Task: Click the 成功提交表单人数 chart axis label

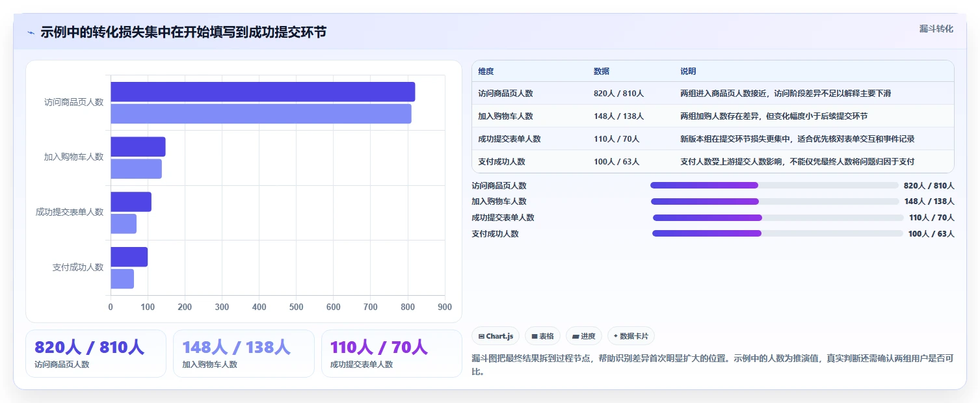Action: 70,213
